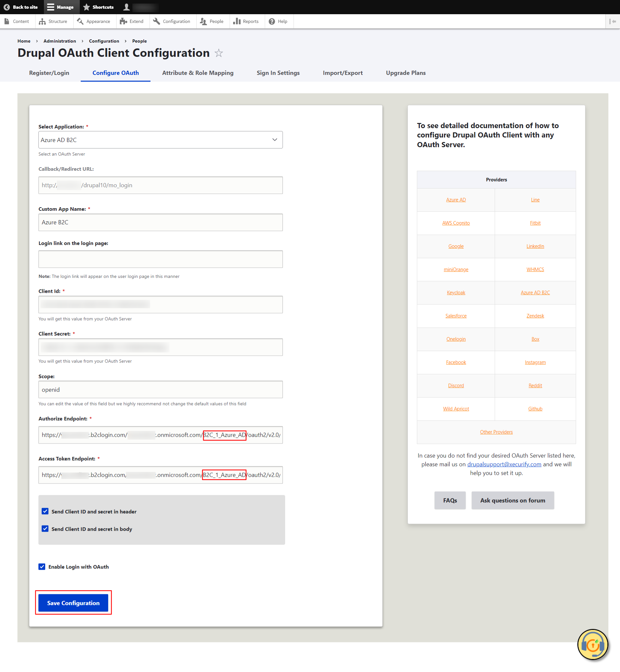The width and height of the screenshot is (620, 672).
Task: Toggle Send Client ID and secret in header
Action: [45, 511]
